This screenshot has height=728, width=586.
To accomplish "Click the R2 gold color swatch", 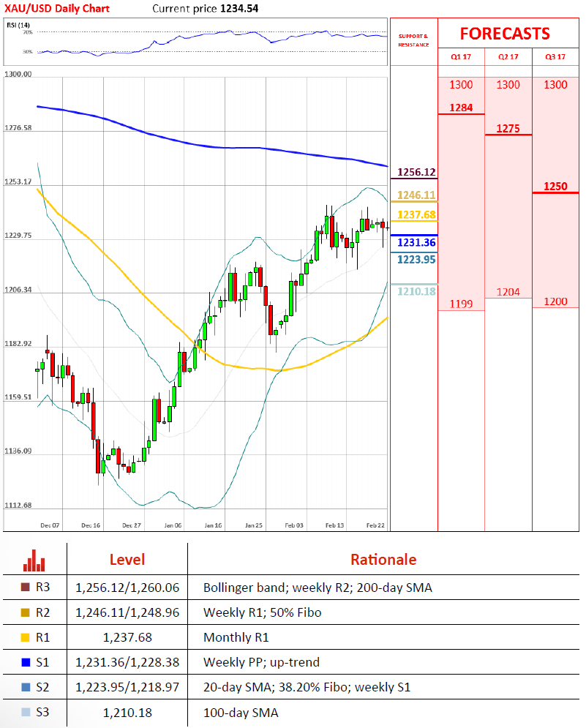I will point(26,612).
